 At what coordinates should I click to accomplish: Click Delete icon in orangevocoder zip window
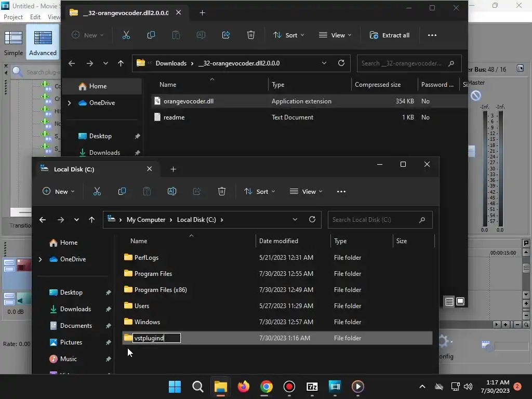(x=251, y=35)
